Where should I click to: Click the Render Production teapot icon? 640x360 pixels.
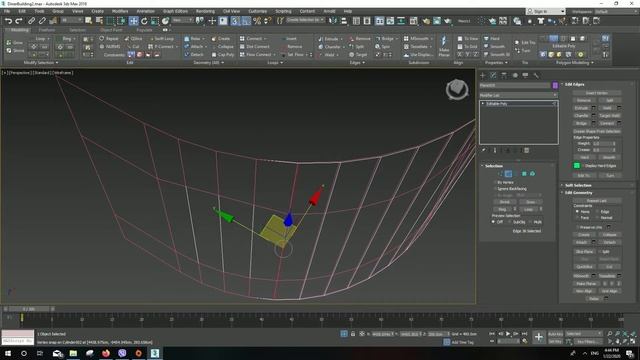(448, 21)
